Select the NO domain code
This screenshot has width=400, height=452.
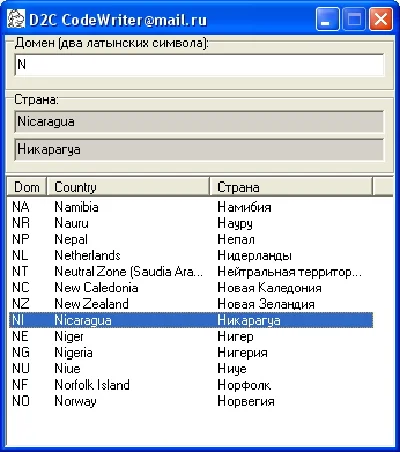(21, 401)
